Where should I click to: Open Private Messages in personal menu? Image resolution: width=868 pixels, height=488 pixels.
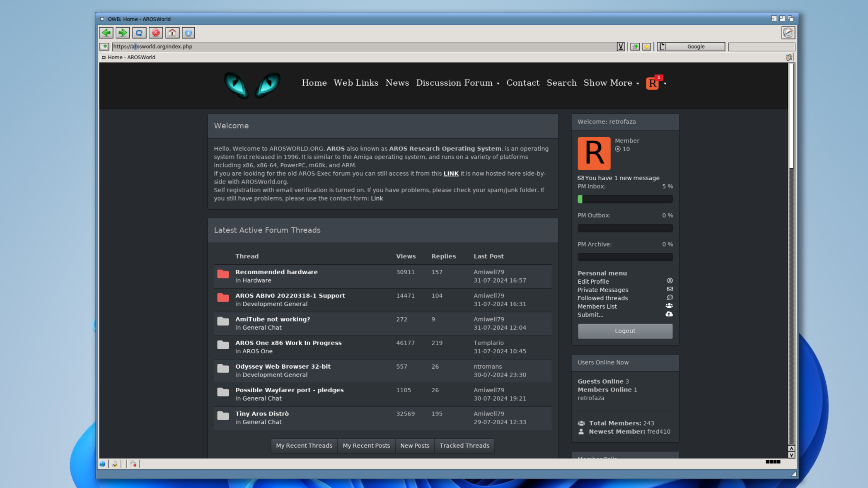pyautogui.click(x=602, y=290)
